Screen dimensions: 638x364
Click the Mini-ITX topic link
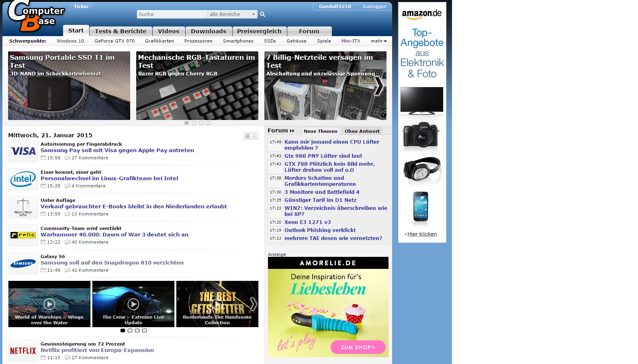click(351, 41)
